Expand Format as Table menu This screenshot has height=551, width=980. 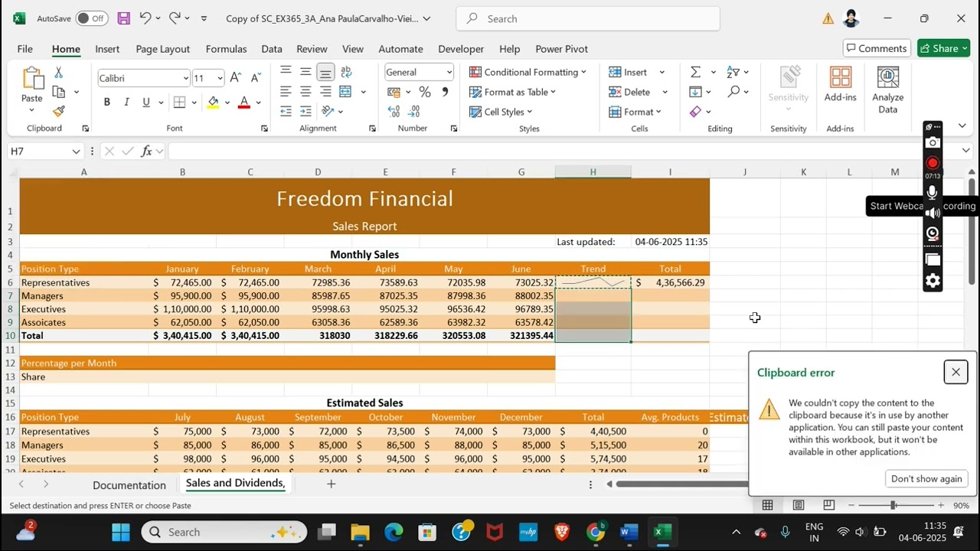tap(512, 92)
